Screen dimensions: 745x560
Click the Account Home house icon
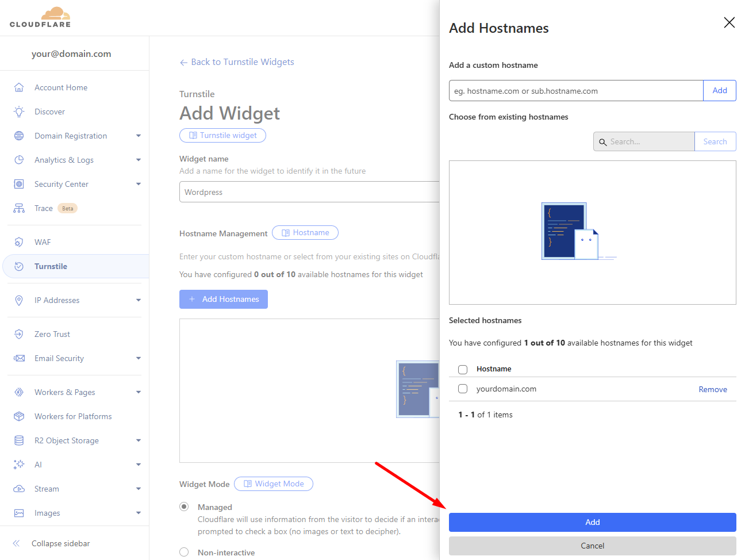coord(19,87)
